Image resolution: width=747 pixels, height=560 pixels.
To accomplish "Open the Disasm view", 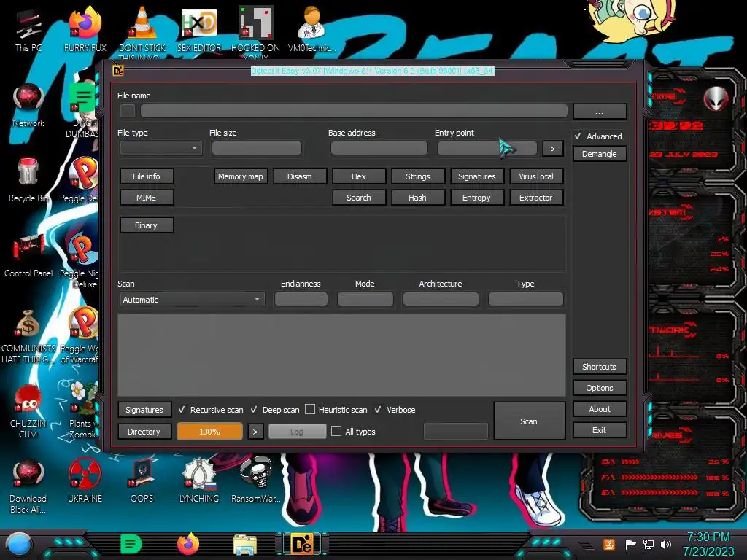I will click(x=300, y=176).
